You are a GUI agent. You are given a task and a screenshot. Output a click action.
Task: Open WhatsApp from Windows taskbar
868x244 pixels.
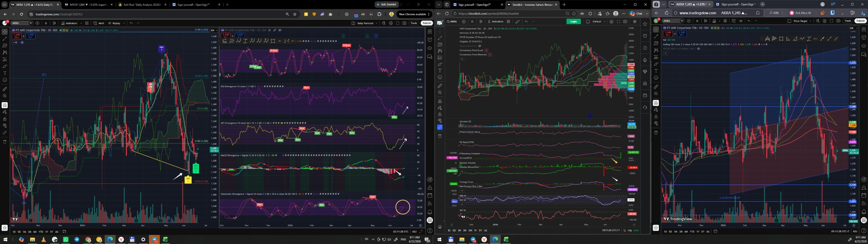66,240
